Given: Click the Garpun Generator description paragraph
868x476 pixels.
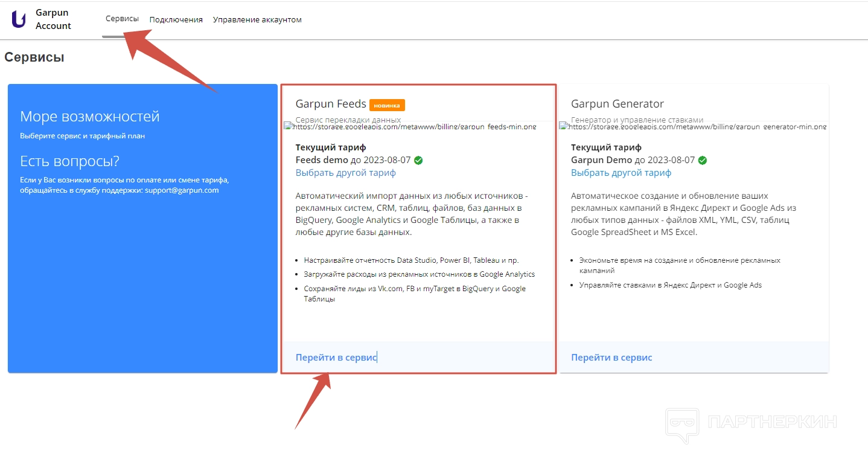Looking at the screenshot, I should click(x=684, y=214).
